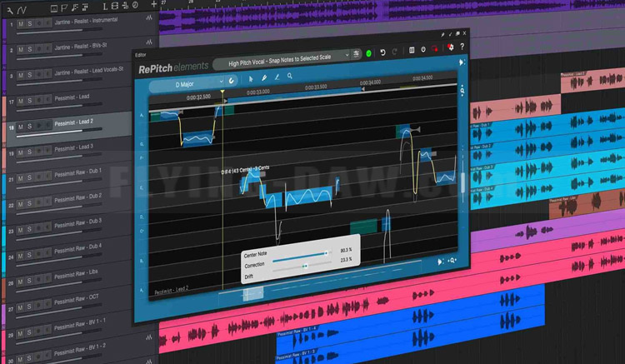Click the flag marker icon in track toolbar

coord(64,8)
